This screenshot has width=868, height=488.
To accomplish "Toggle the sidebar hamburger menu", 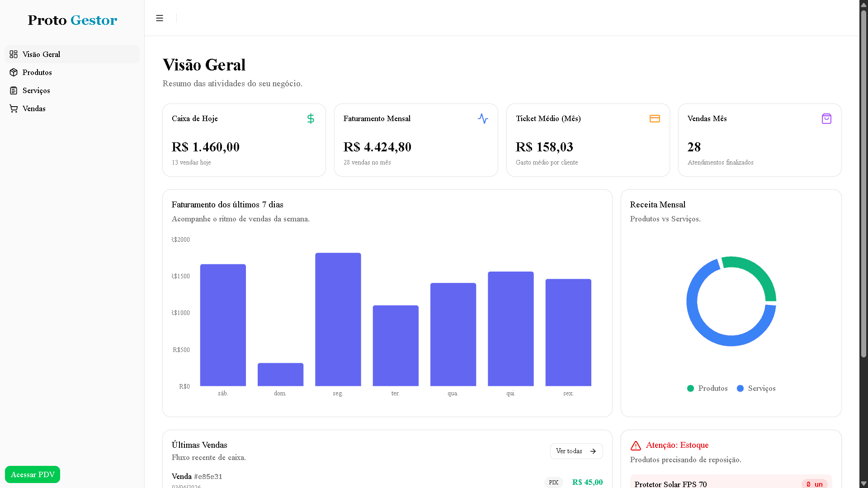I will 160,18.
